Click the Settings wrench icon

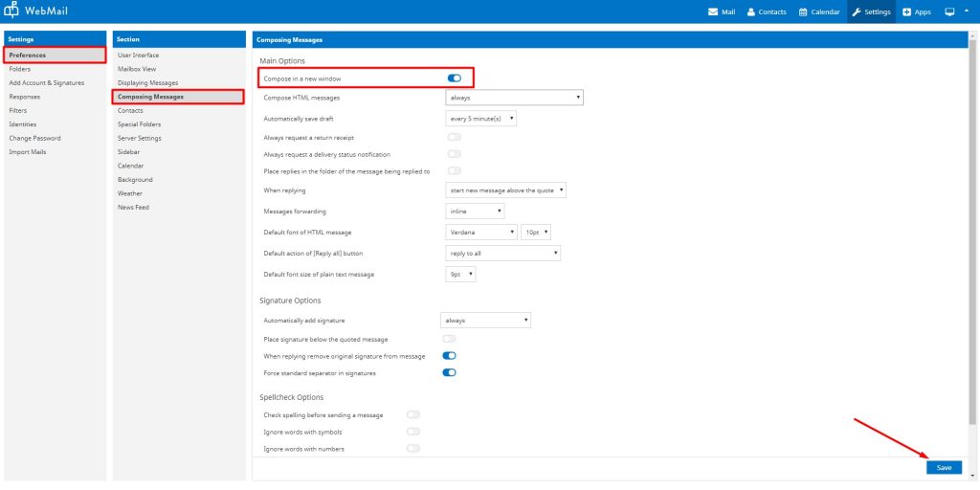tap(856, 11)
